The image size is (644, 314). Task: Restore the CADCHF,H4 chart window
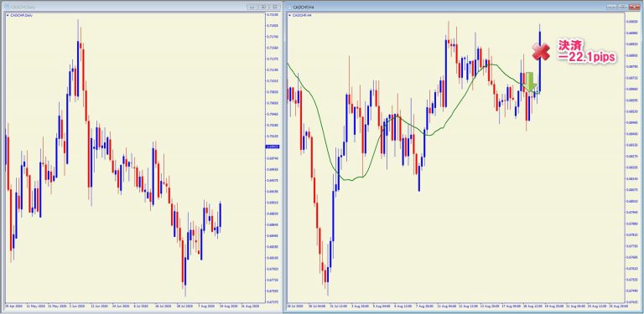click(x=623, y=7)
